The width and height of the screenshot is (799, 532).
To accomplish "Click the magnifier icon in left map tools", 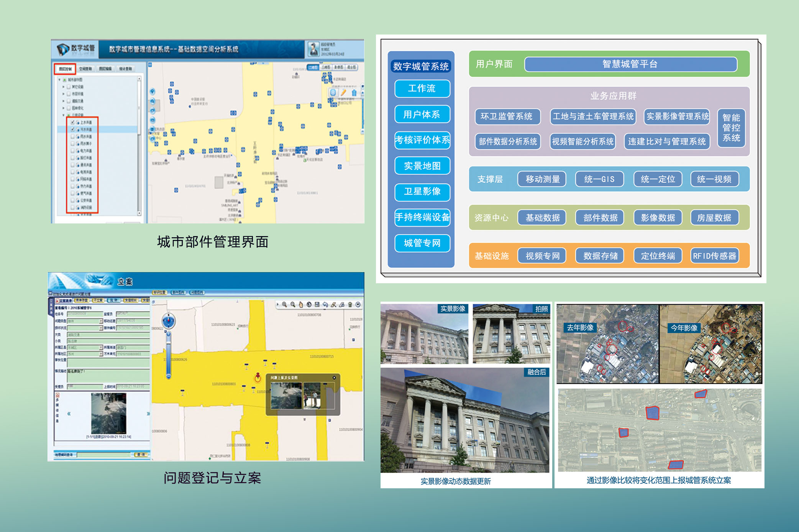I will (x=153, y=101).
